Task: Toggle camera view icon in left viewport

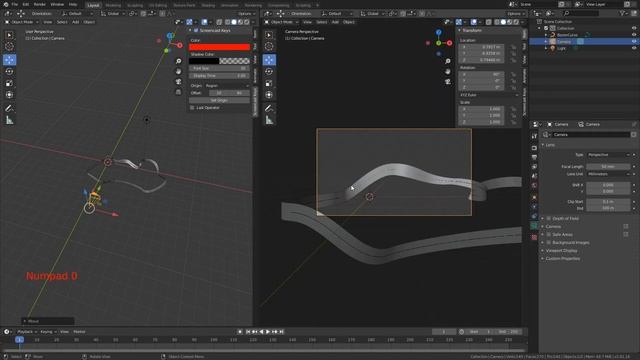Action: coord(178,82)
